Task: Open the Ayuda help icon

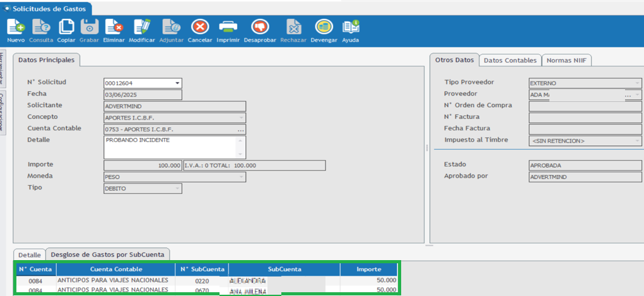Action: [x=351, y=27]
